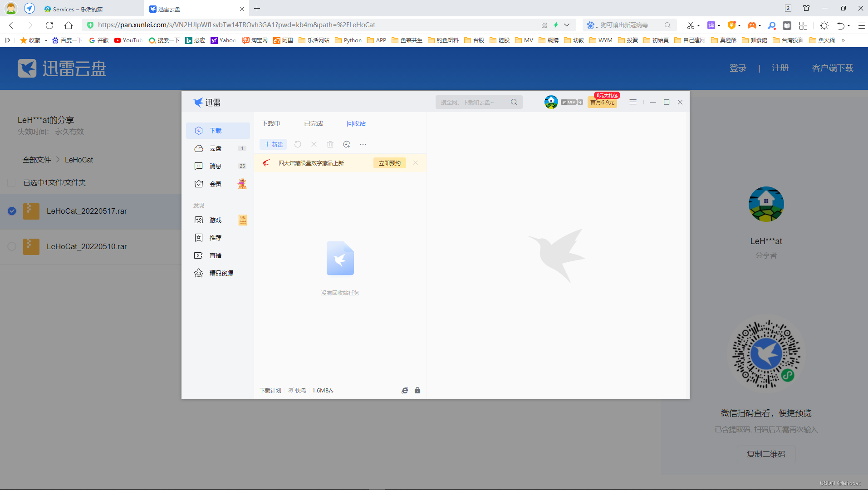The height and width of the screenshot is (490, 868).
Task: Click 注册 on the web page header
Action: pos(780,68)
